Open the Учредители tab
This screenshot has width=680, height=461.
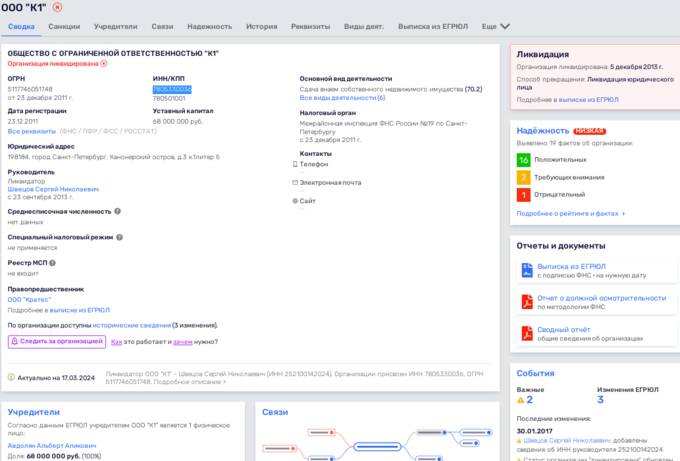tap(115, 26)
